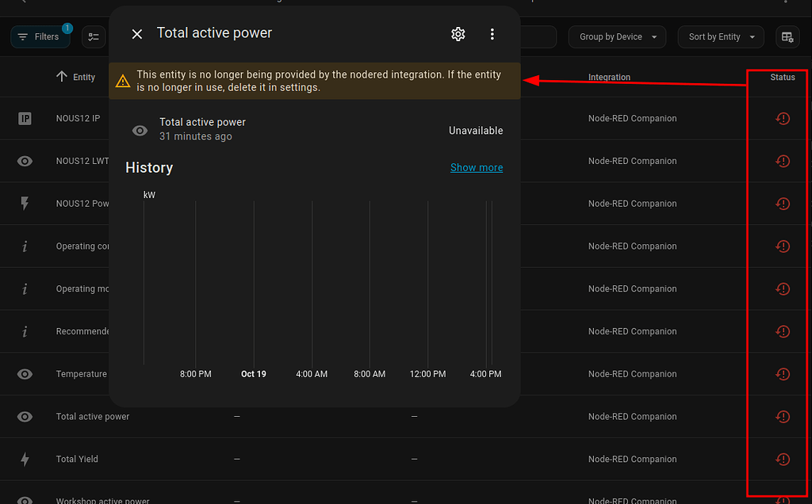
Task: Click the lightning icon next to Total Yield
Action: click(24, 459)
